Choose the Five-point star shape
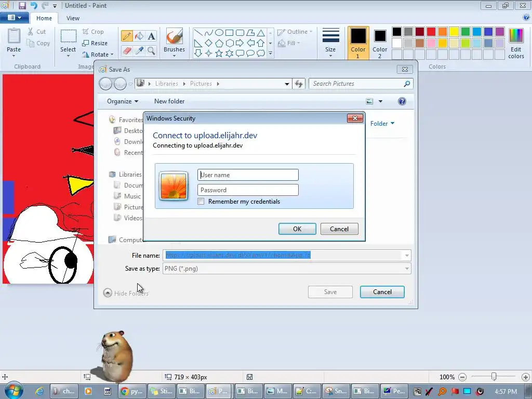532x399 pixels. (219, 54)
